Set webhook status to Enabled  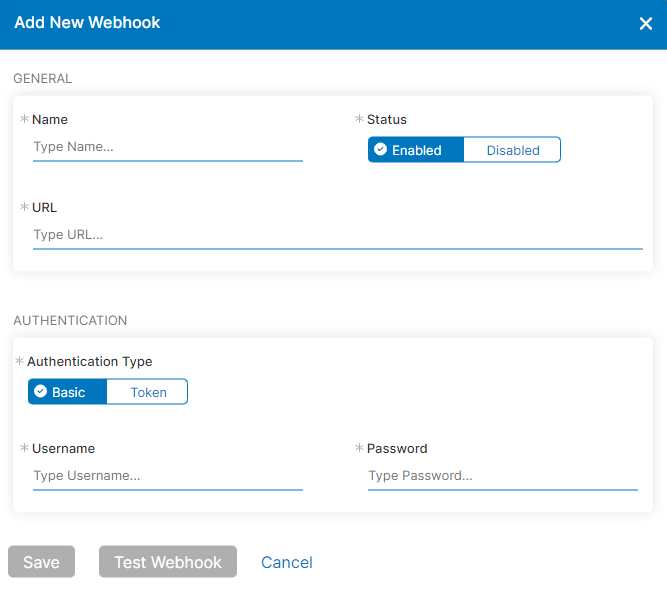pyautogui.click(x=416, y=150)
